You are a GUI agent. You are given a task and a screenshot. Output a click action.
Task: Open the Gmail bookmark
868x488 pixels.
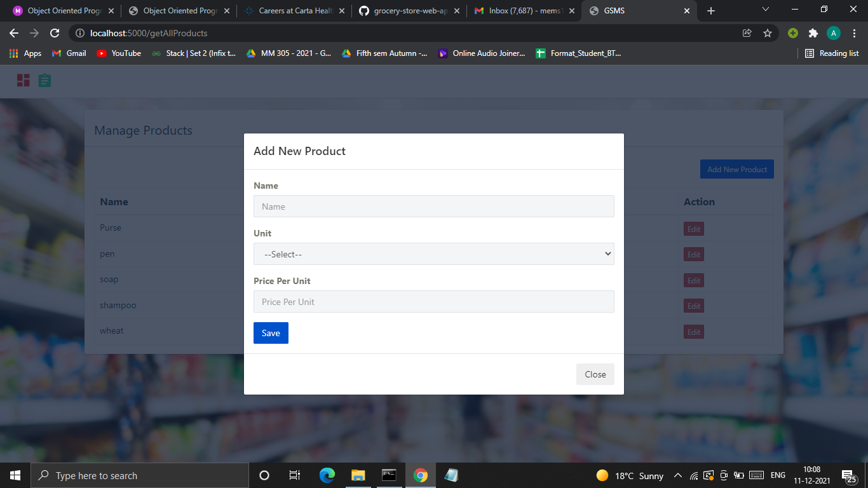click(68, 53)
